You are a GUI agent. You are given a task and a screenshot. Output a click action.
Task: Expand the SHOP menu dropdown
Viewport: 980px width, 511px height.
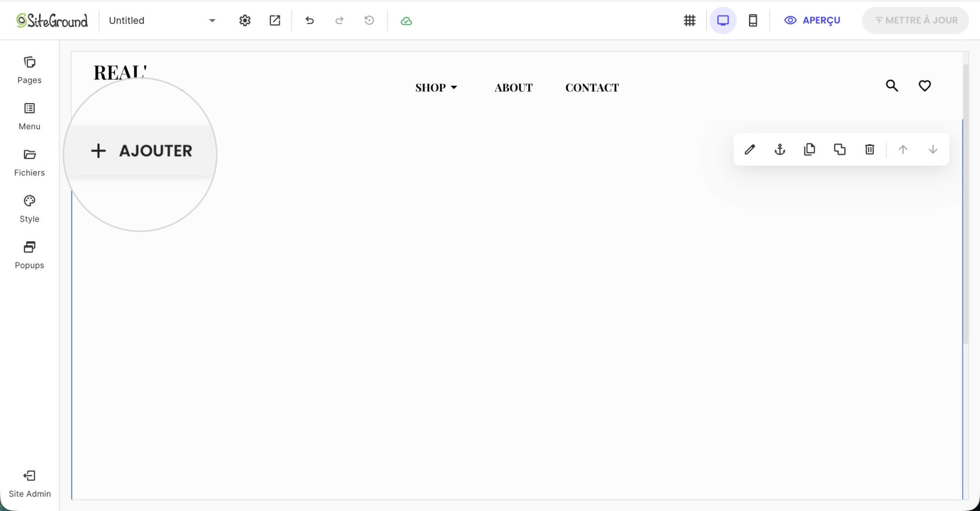pos(436,88)
